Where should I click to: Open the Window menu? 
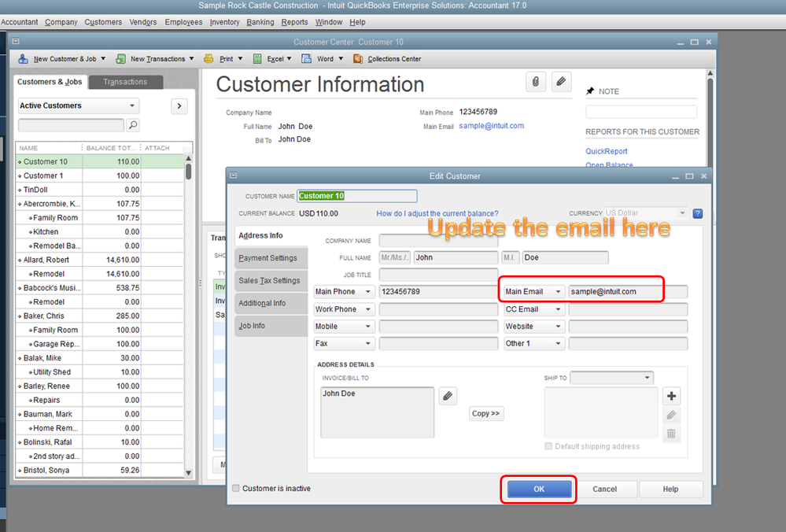(x=329, y=22)
